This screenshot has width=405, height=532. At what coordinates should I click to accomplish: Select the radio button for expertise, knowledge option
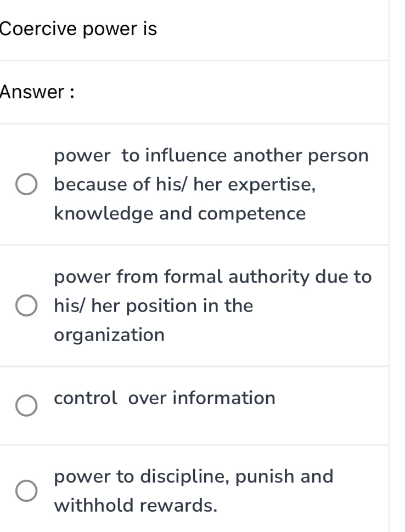[x=27, y=185]
